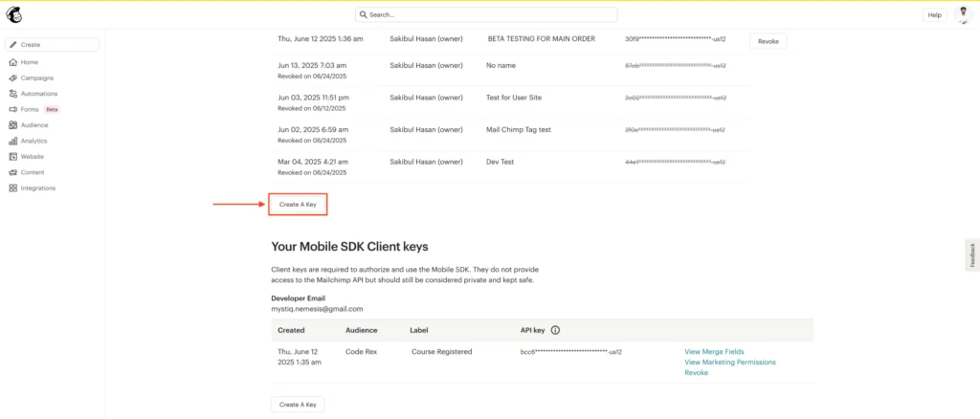The image size is (980, 419).
Task: Click the Code Rex audience cell
Action: coord(361,352)
